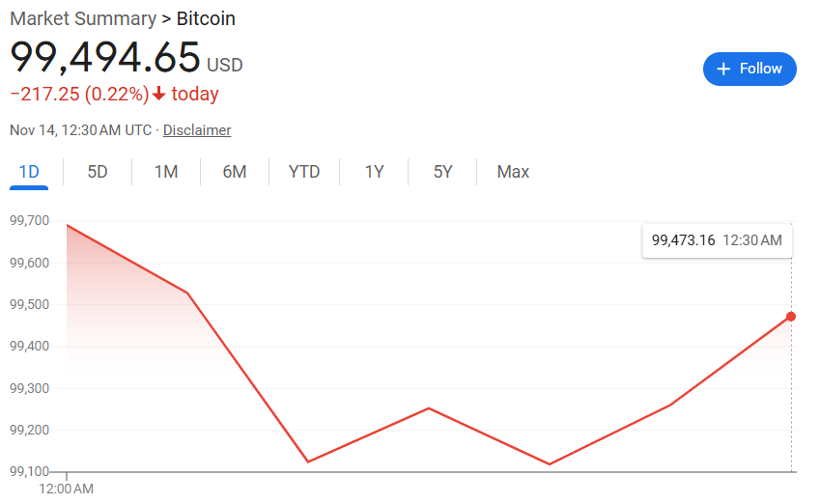Click the 12:00 AM x-axis label

[x=67, y=489]
